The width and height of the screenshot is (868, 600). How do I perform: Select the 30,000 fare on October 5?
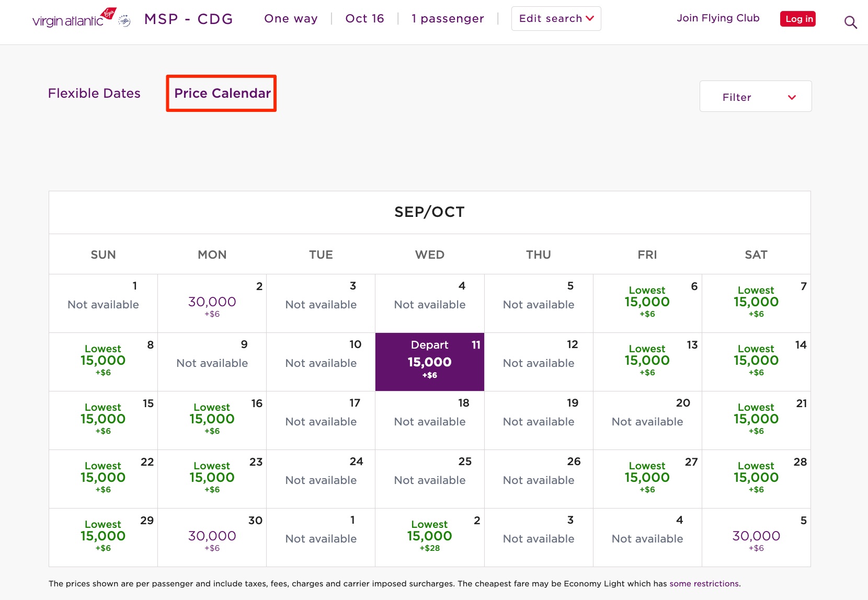coord(756,537)
